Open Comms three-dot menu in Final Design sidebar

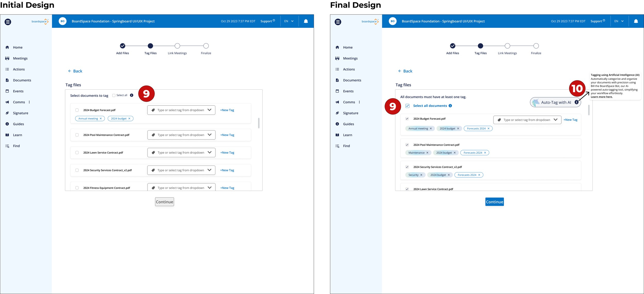[359, 102]
